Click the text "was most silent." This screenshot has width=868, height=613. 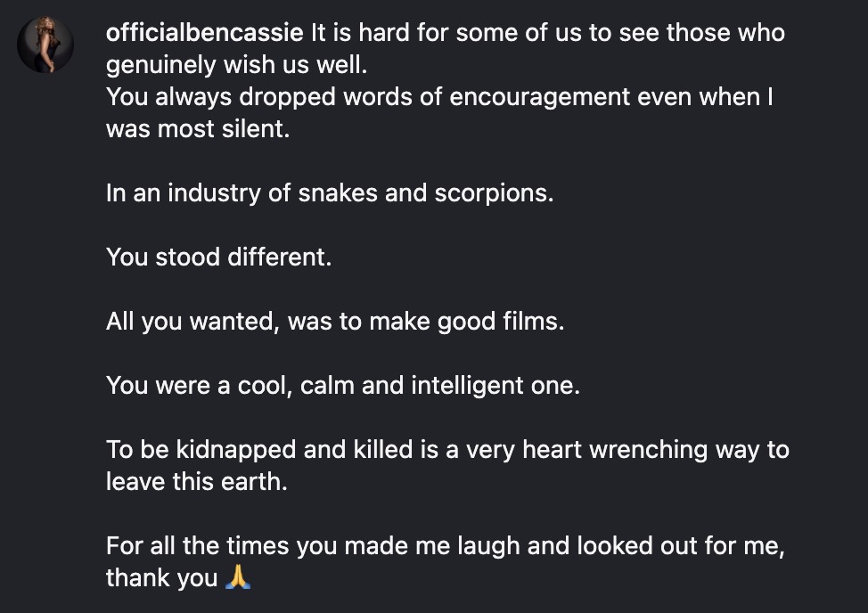point(197,128)
